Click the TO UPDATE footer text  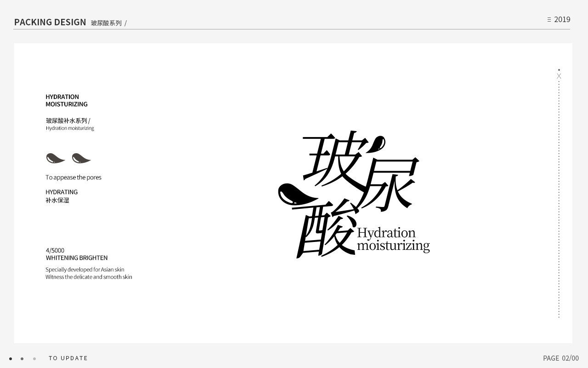68,358
